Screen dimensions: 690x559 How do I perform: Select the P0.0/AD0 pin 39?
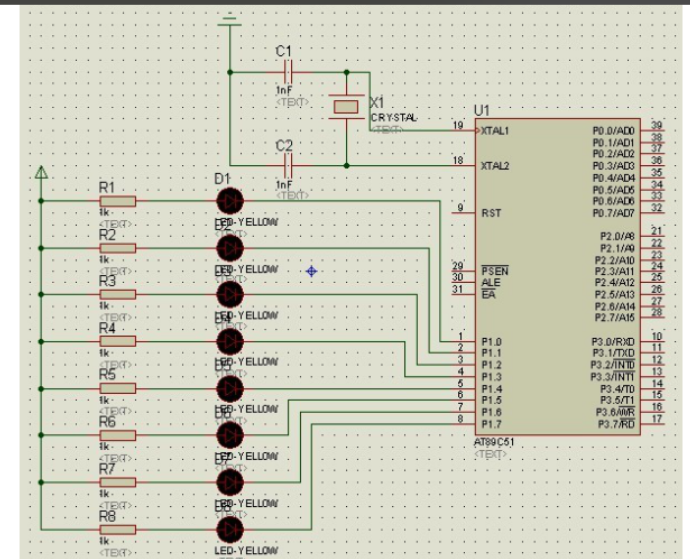654,130
